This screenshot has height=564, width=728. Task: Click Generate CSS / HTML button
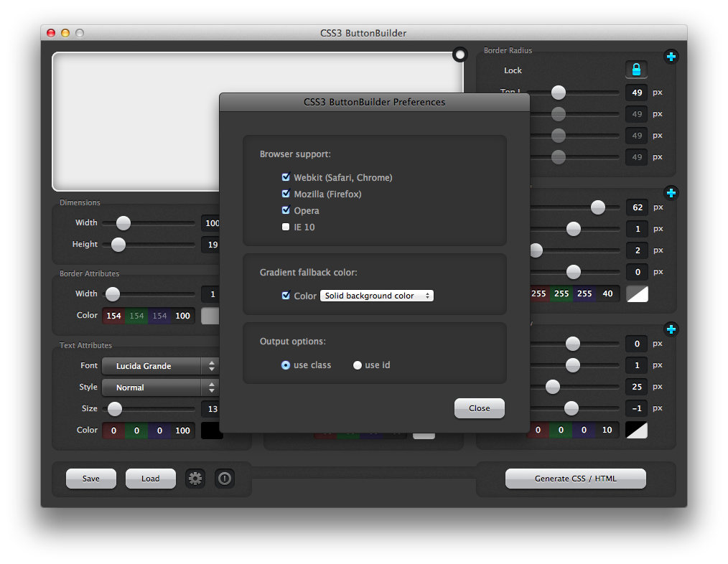[x=576, y=479]
